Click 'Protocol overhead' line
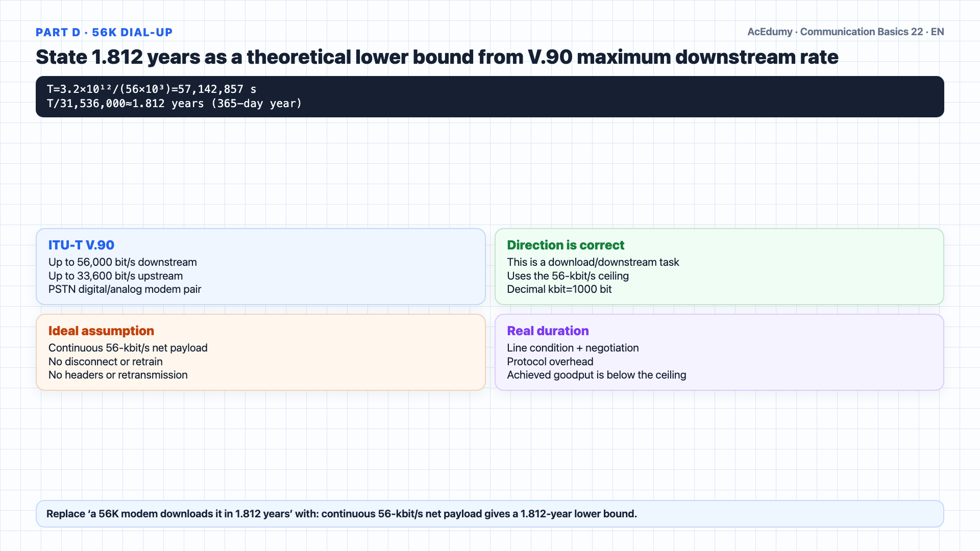Screen dimensions: 980x551 tap(550, 362)
